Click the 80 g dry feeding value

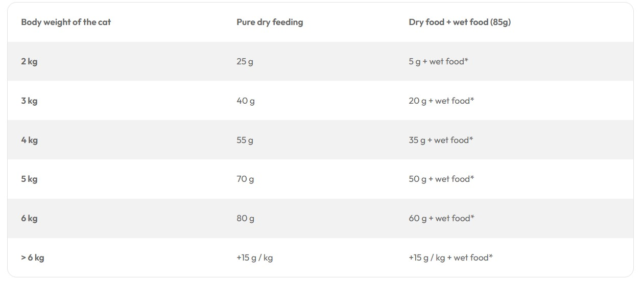245,218
